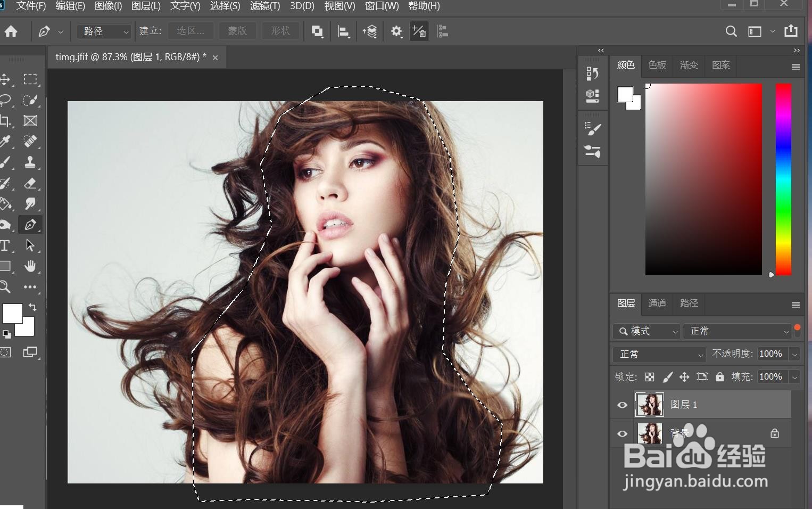Go to the Home screen icon

11,31
